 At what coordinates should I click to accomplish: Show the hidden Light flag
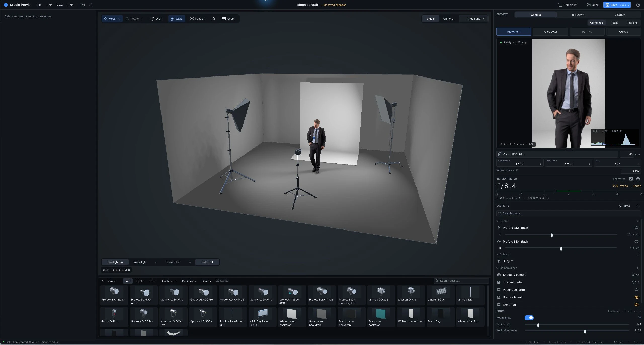[636, 305]
